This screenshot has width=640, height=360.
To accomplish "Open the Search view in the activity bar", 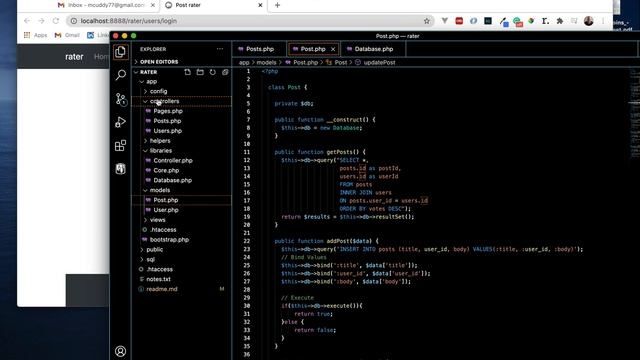I will (120, 75).
